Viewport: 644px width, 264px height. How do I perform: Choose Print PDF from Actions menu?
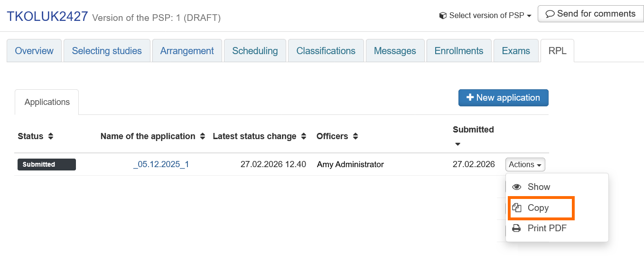tap(547, 228)
